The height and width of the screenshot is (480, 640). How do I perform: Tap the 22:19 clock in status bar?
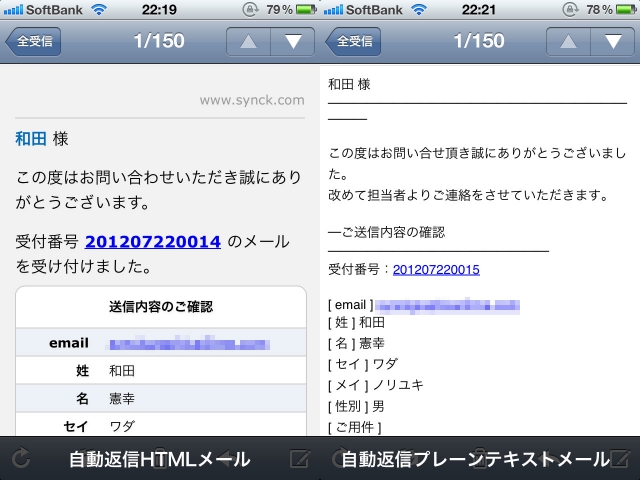click(160, 9)
